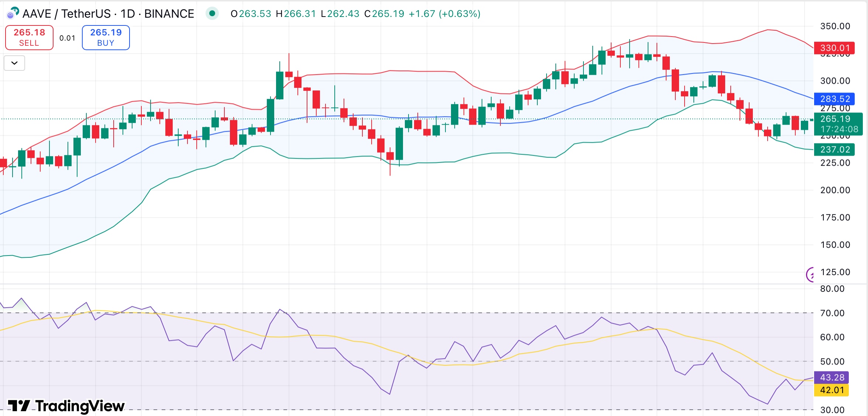Select the blue basis line label 283.52
The image size is (868, 416).
[x=836, y=99]
